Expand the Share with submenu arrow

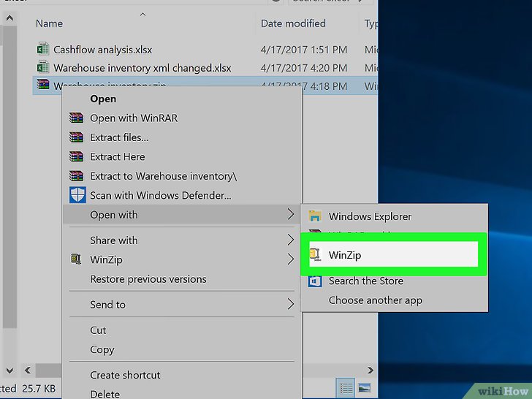[290, 240]
